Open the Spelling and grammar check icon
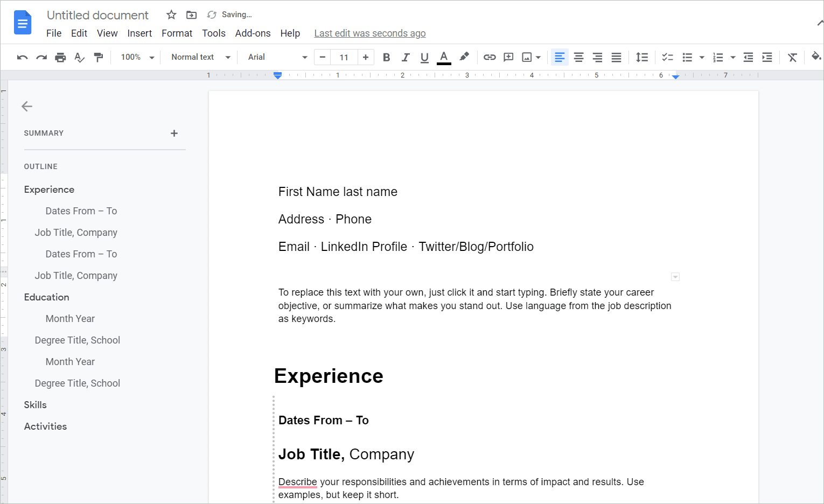The height and width of the screenshot is (504, 824). 80,57
